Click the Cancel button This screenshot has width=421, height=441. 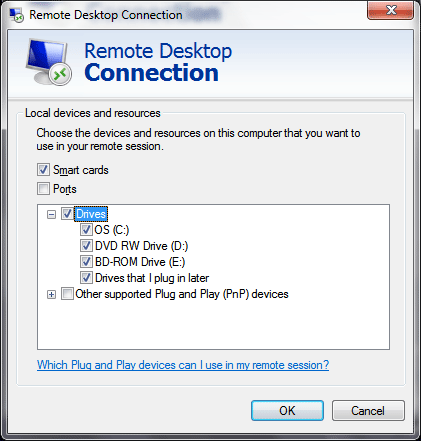click(x=368, y=411)
